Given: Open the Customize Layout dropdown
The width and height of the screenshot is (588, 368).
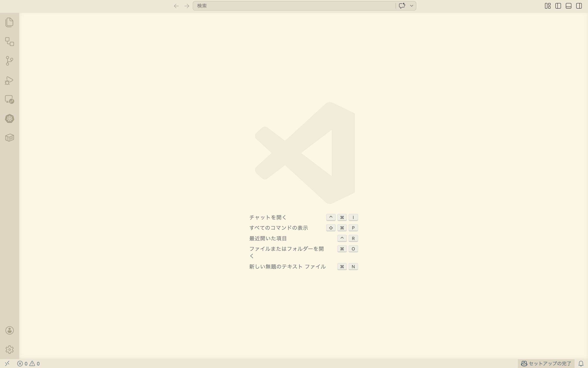Looking at the screenshot, I should tap(548, 6).
